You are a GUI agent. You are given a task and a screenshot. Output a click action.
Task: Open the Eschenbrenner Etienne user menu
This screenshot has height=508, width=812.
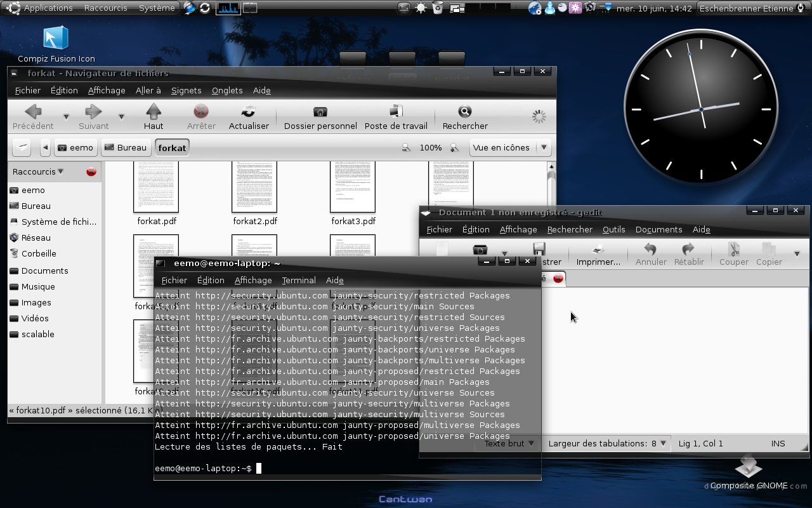point(752,8)
